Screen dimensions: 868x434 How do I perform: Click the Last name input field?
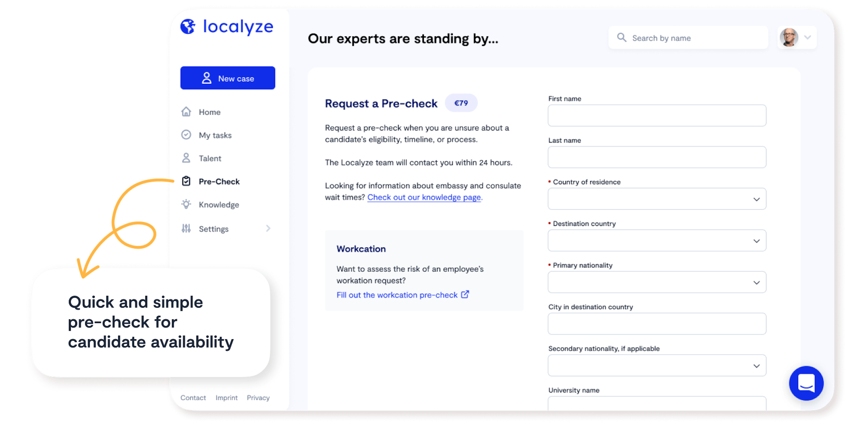(657, 157)
